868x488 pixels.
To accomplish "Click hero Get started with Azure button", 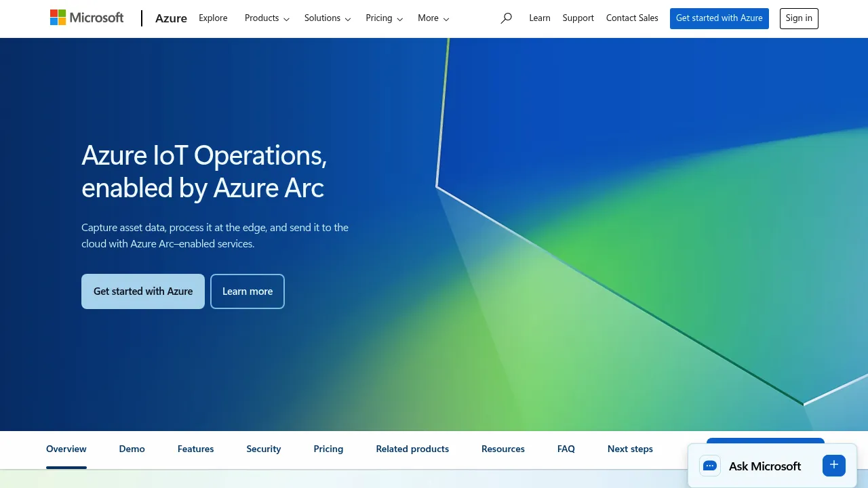I will 143,291.
